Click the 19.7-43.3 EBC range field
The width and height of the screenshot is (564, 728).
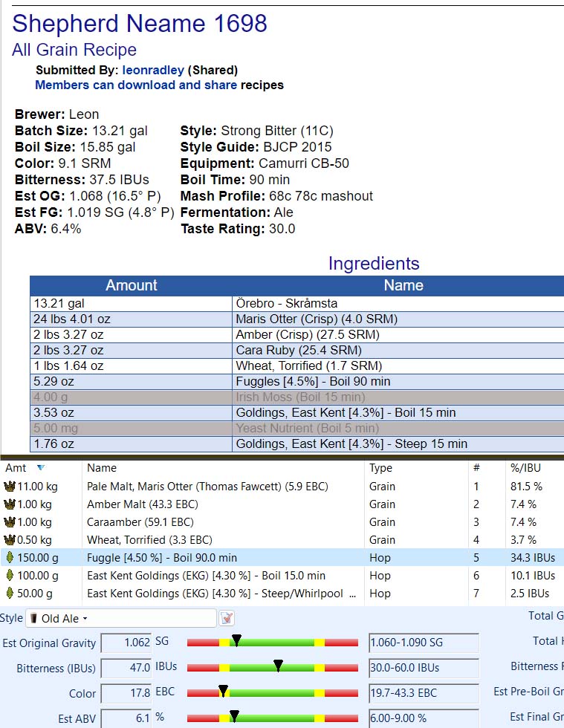coord(424,692)
